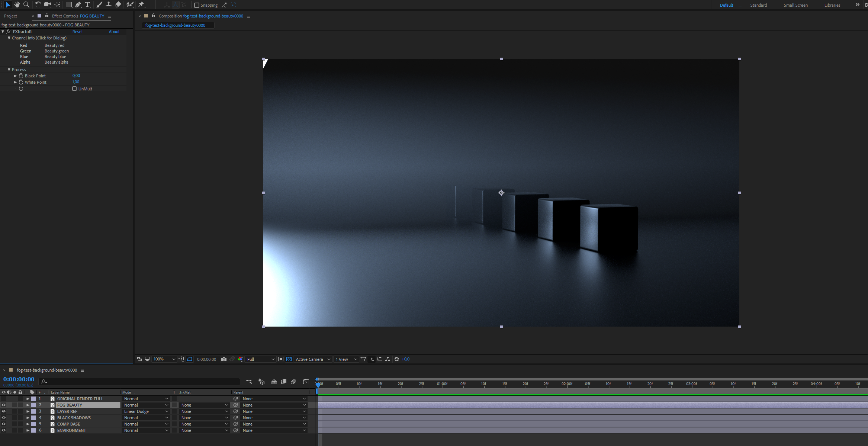Select the Clone Stamp tool
The height and width of the screenshot is (446, 868).
[108, 4]
